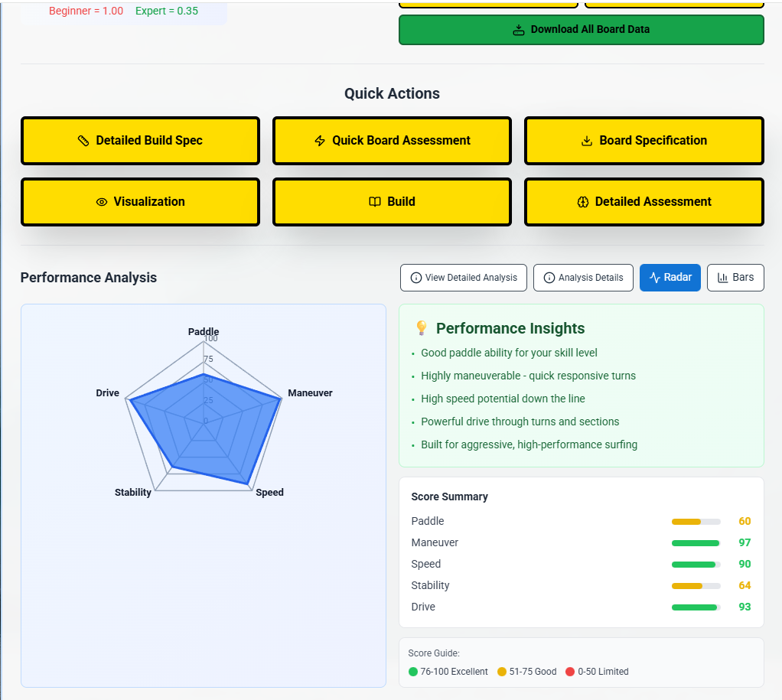782x700 pixels.
Task: Click the ruler icon on Detailed Build Spec
Action: click(x=83, y=141)
